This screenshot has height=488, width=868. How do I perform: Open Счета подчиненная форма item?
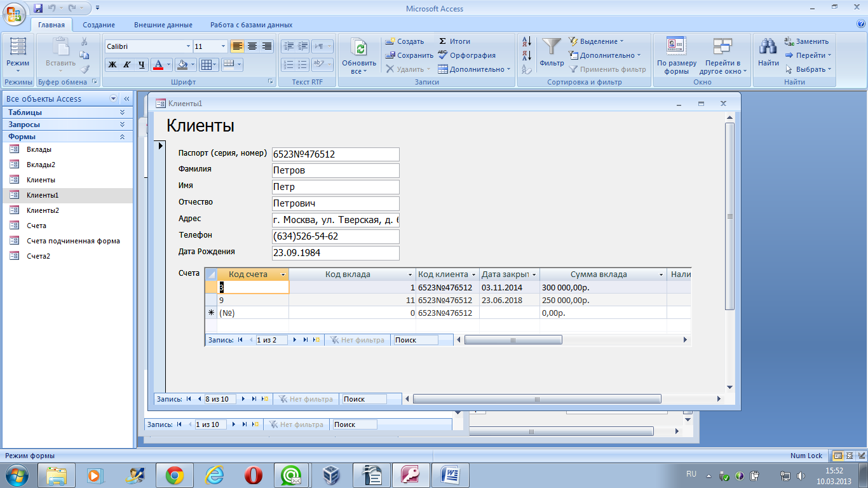tap(68, 241)
